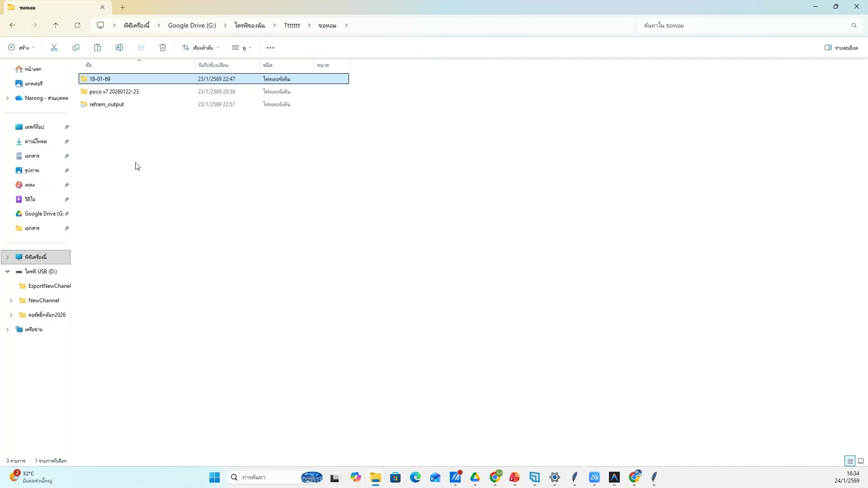Click Google Drive (G:) in breadcrumb path
This screenshot has height=488, width=868.
(192, 25)
